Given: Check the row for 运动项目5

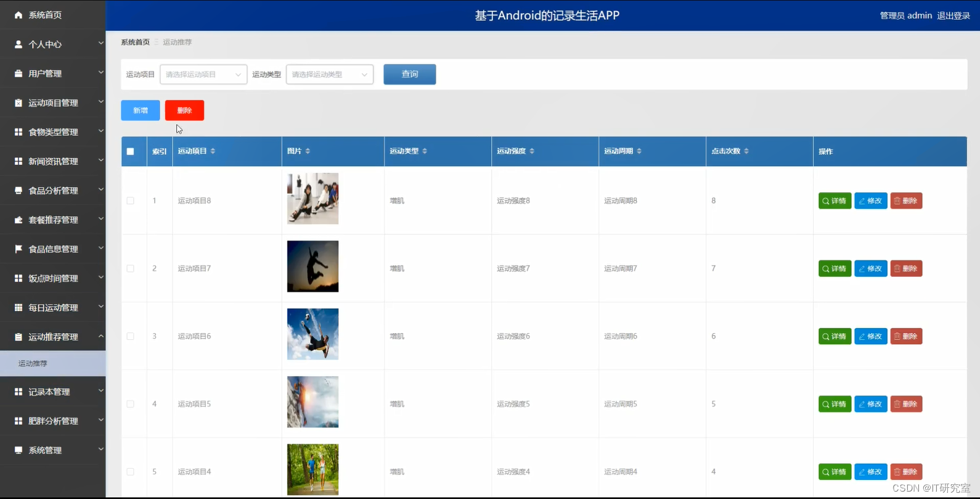Looking at the screenshot, I should tap(130, 404).
